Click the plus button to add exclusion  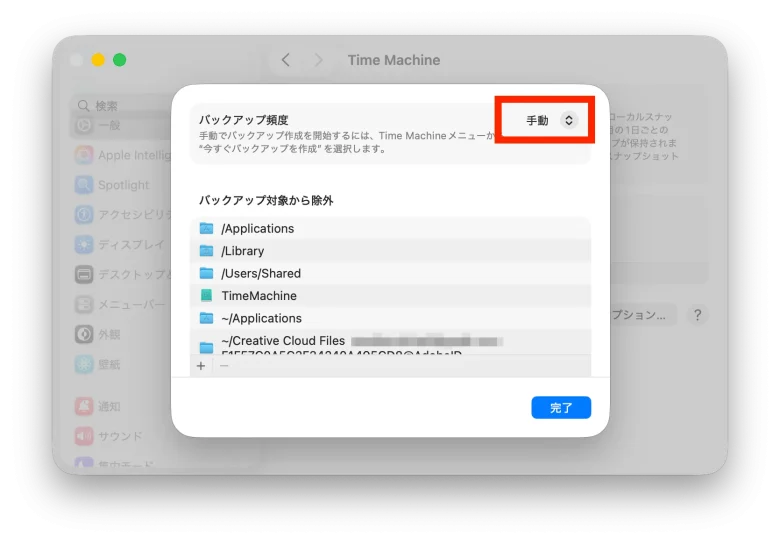[x=201, y=366]
